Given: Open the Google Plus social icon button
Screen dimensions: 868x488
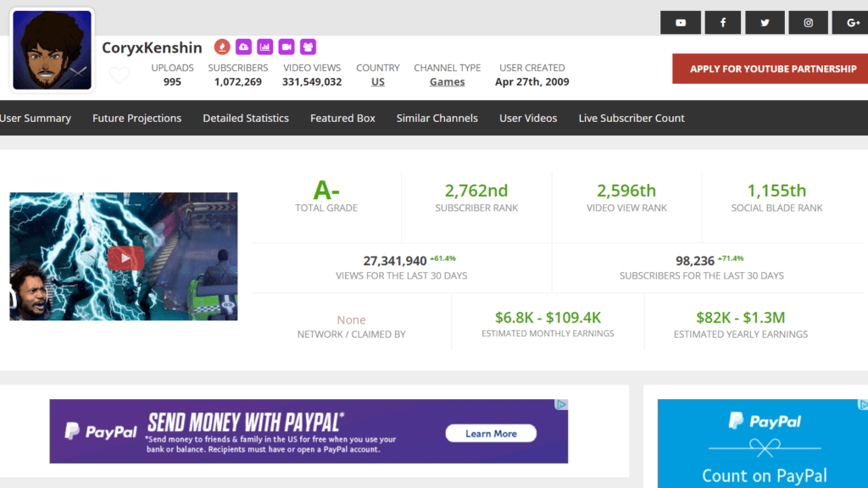Looking at the screenshot, I should click(851, 23).
